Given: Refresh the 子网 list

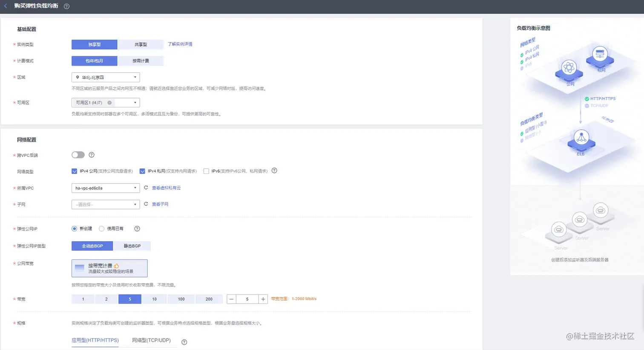Looking at the screenshot, I should 146,204.
